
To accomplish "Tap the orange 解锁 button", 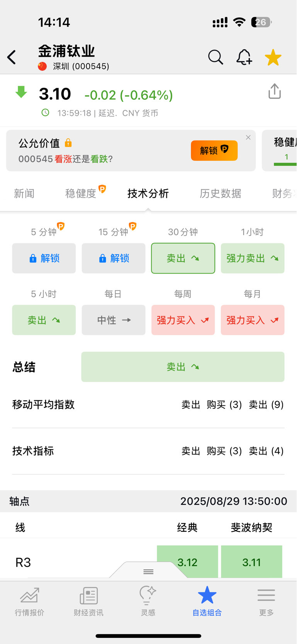I will point(214,150).
